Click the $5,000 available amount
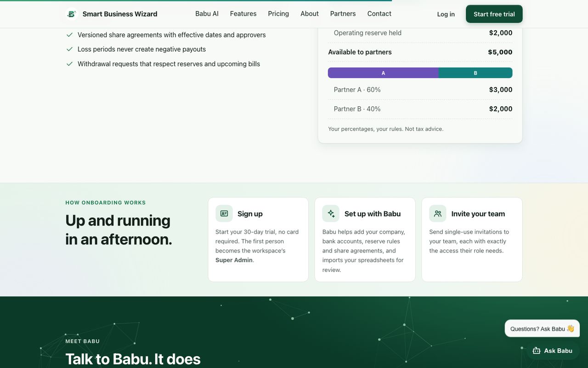This screenshot has width=588, height=368. point(500,52)
